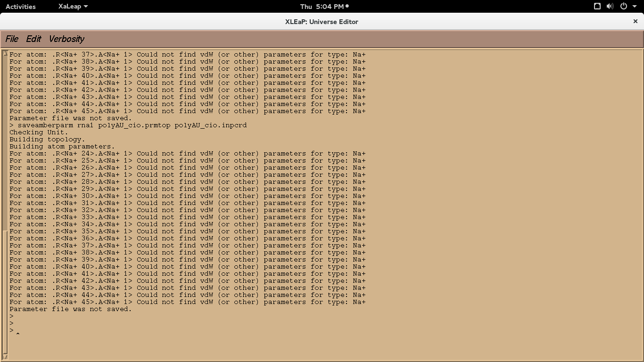Image resolution: width=644 pixels, height=362 pixels.
Task: Click the 'Building topology.' output line
Action: [47, 140]
